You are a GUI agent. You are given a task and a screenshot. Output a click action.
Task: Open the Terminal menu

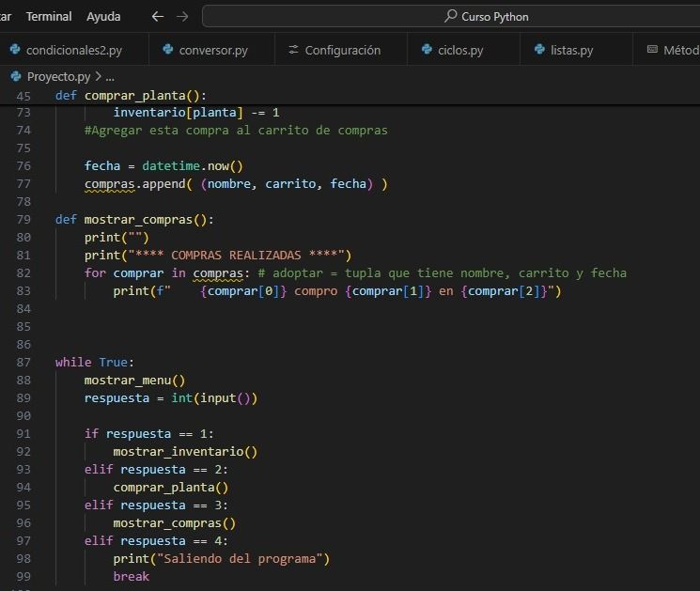pos(49,17)
